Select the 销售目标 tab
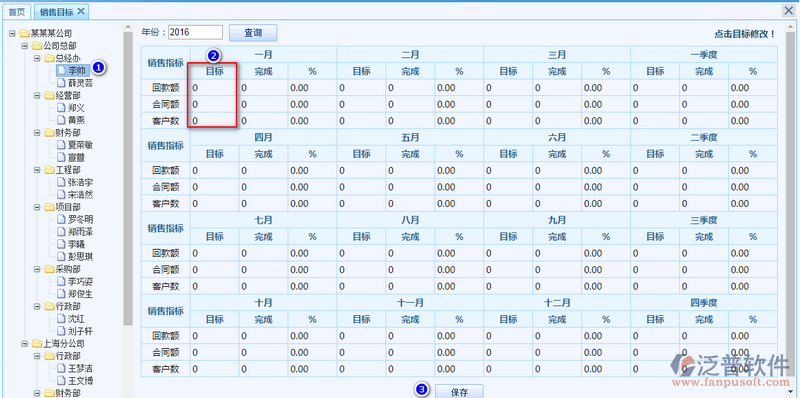This screenshot has height=398, width=800. click(57, 11)
